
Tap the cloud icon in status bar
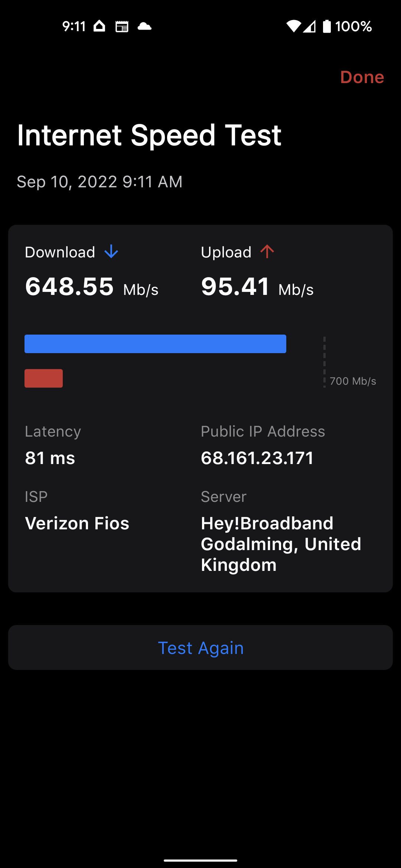[144, 26]
